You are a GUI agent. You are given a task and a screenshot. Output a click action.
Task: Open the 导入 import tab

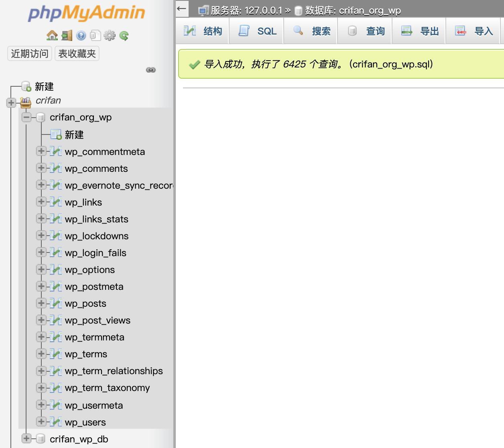point(474,31)
